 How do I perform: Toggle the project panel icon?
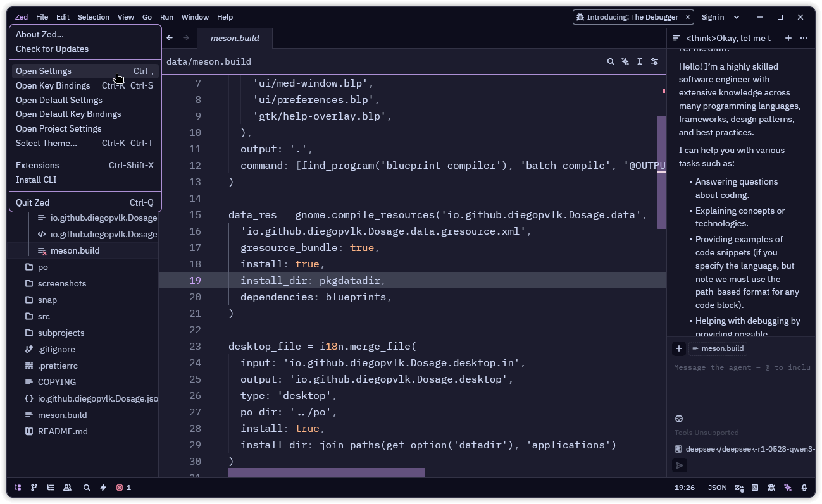coord(18,488)
